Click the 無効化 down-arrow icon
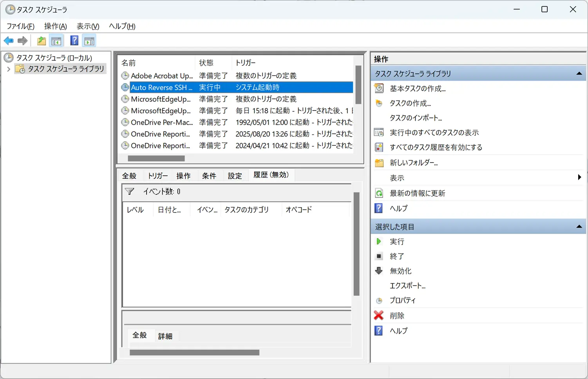This screenshot has height=379, width=588. pos(379,270)
